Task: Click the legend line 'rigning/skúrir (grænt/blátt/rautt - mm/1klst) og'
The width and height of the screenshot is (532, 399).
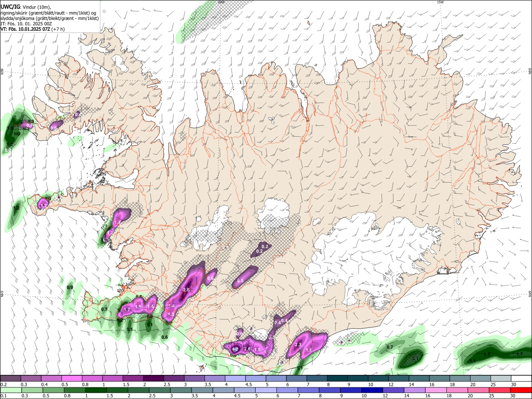Action: pos(48,13)
